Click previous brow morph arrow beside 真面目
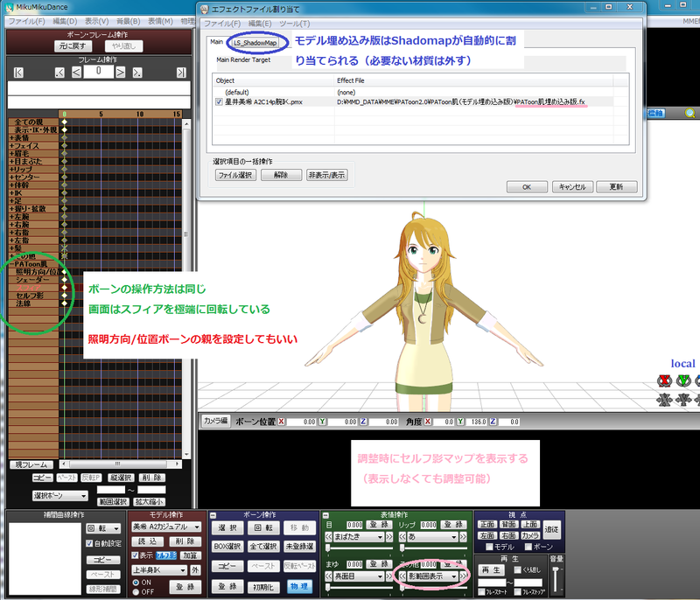This screenshot has height=600, width=700. click(328, 576)
